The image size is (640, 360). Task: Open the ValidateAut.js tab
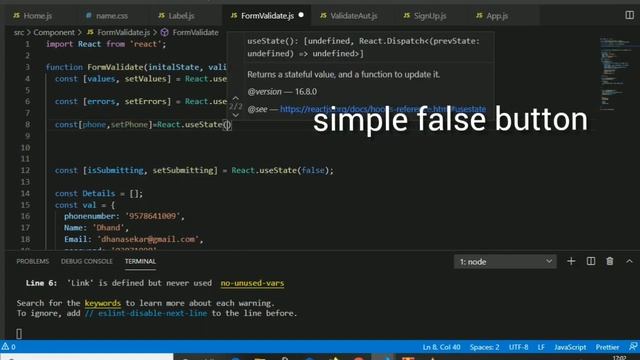click(x=349, y=16)
